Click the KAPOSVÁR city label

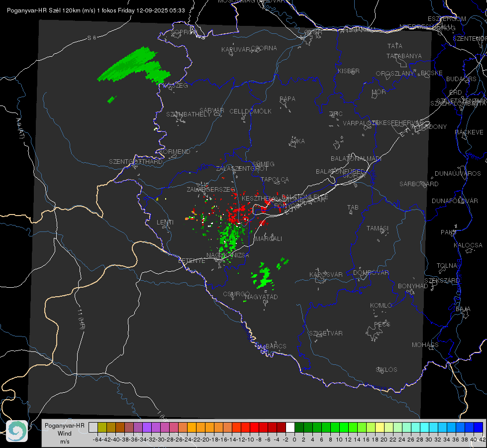point(326,274)
